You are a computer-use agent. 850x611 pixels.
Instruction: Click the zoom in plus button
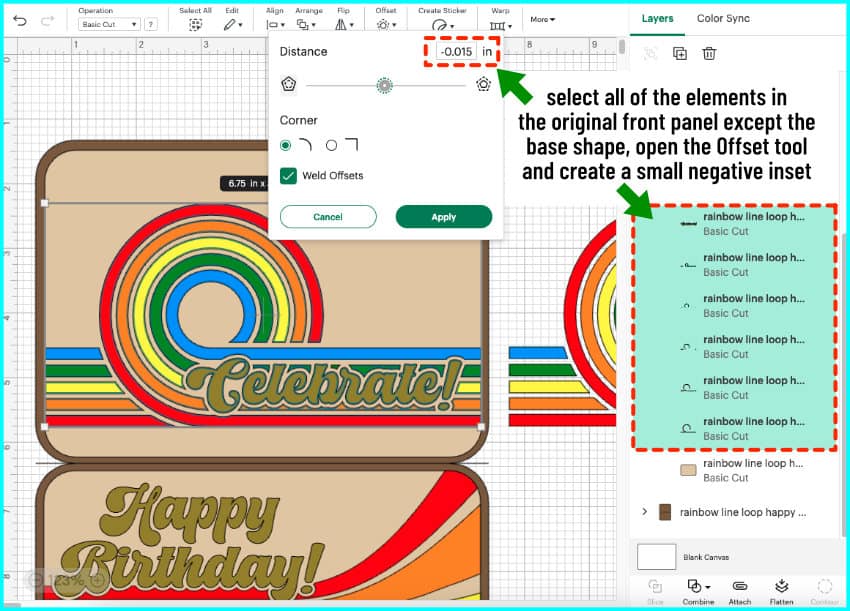click(98, 581)
